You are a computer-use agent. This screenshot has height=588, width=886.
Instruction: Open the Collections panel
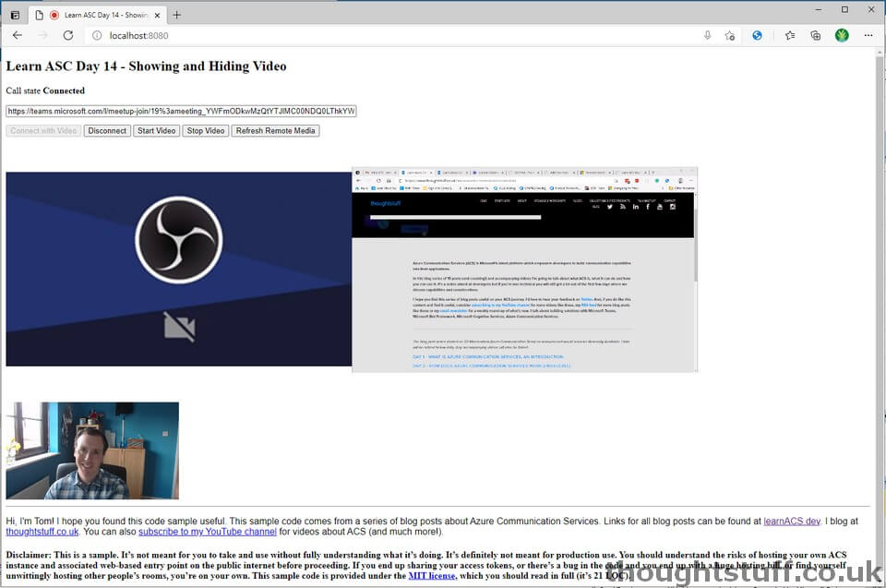tap(815, 35)
